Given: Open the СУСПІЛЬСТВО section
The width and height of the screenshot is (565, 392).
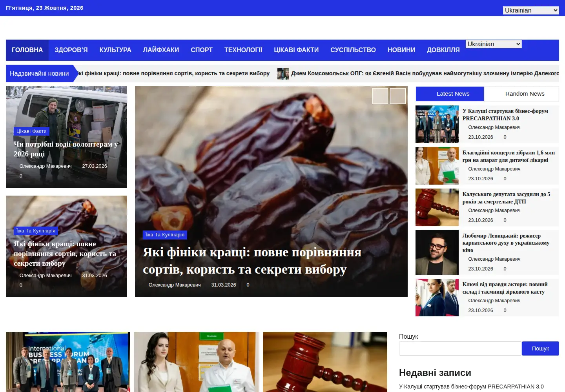Looking at the screenshot, I should point(353,50).
